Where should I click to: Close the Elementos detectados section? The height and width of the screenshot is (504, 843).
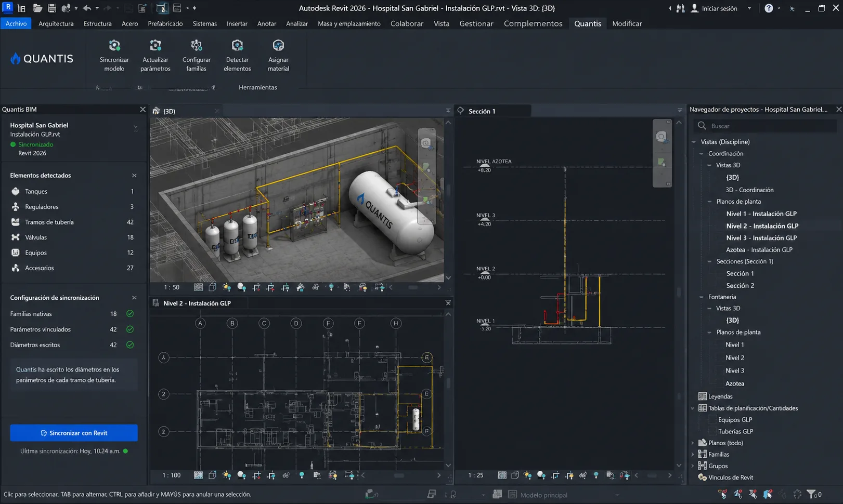coord(134,176)
